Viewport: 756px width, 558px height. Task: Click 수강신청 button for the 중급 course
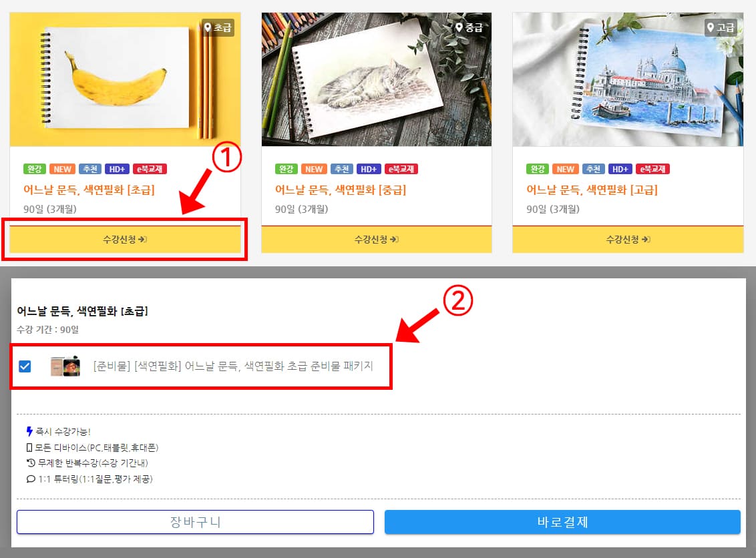point(377,240)
